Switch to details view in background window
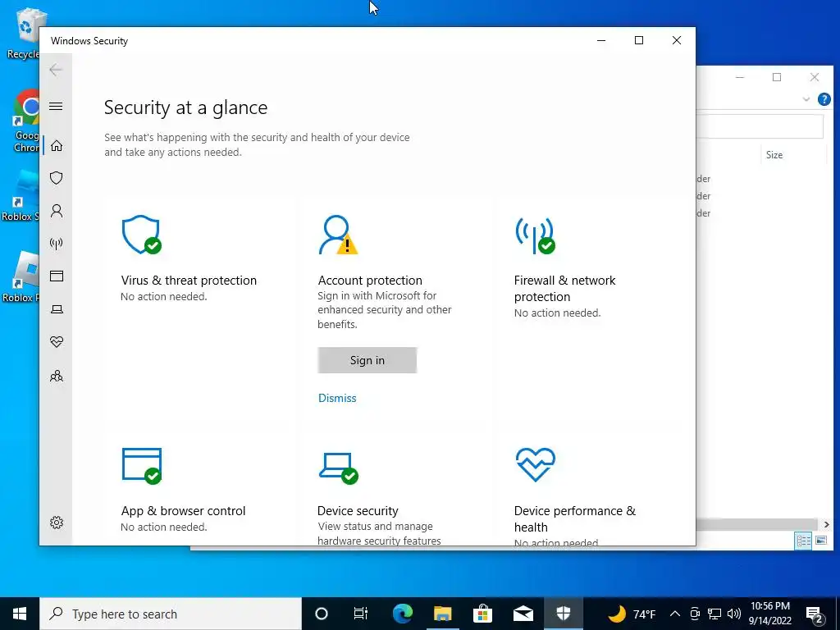The image size is (840, 630). (804, 541)
